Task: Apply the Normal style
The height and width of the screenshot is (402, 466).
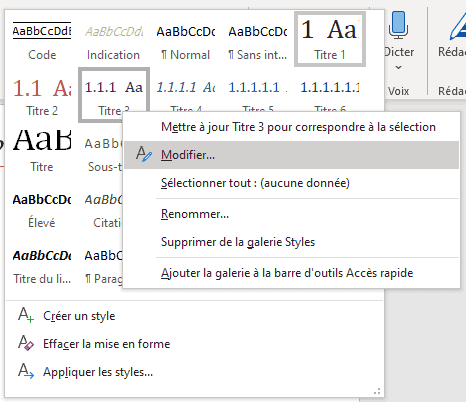Action: pos(186,39)
